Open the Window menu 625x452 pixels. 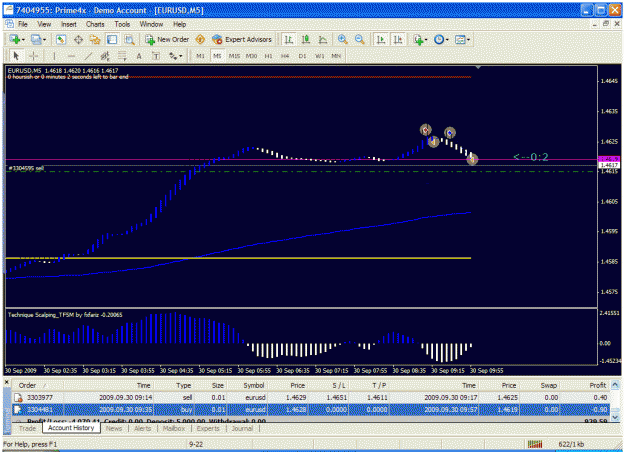[151, 24]
